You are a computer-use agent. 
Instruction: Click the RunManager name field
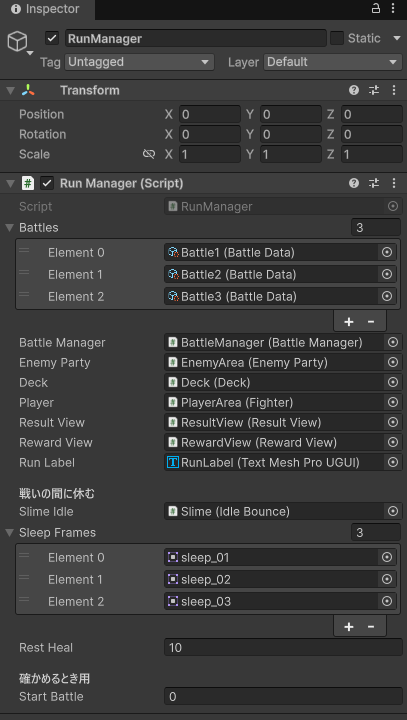click(196, 39)
